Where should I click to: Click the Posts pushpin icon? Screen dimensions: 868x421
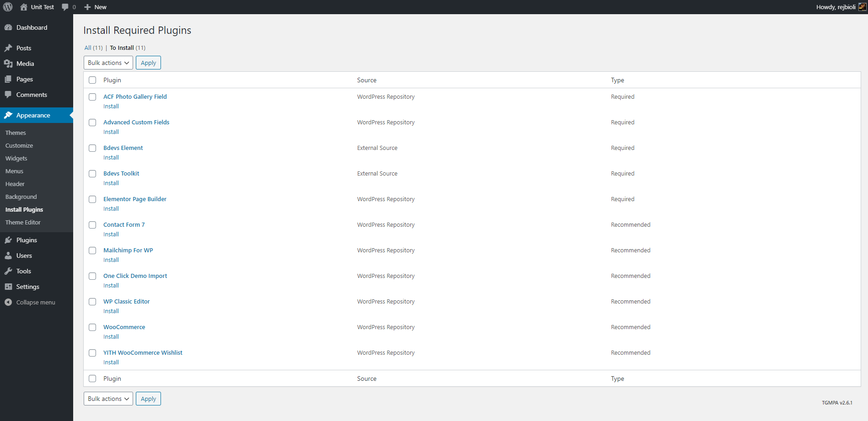(x=8, y=48)
